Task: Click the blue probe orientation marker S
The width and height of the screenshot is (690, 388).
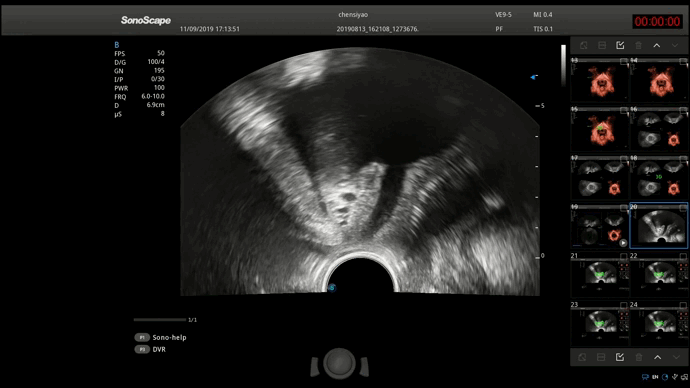Action: [332, 288]
